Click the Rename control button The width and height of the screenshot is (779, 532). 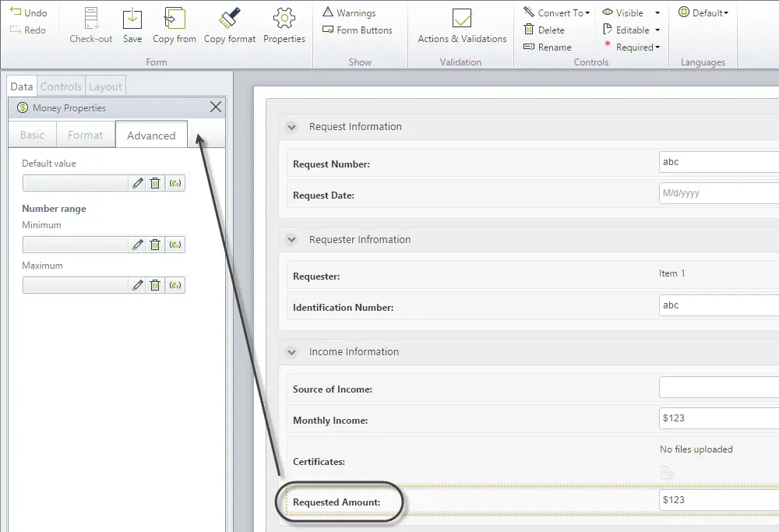(548, 48)
